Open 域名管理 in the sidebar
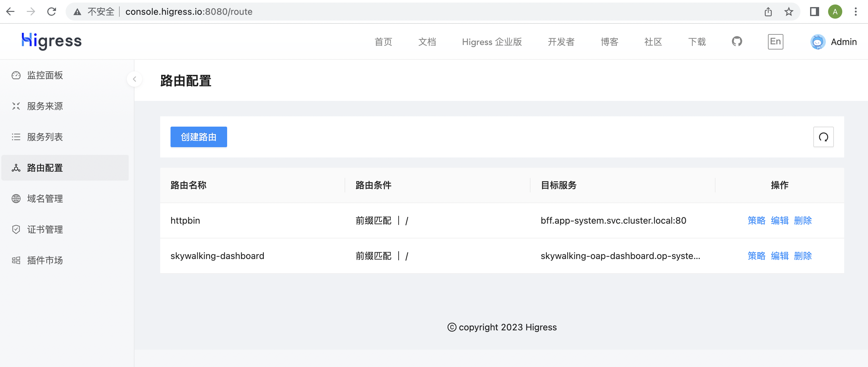868x367 pixels. [45, 199]
